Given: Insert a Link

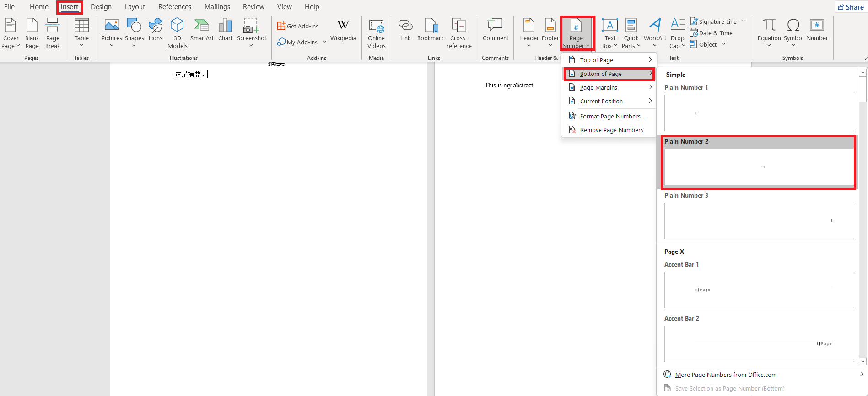Looking at the screenshot, I should click(x=405, y=30).
